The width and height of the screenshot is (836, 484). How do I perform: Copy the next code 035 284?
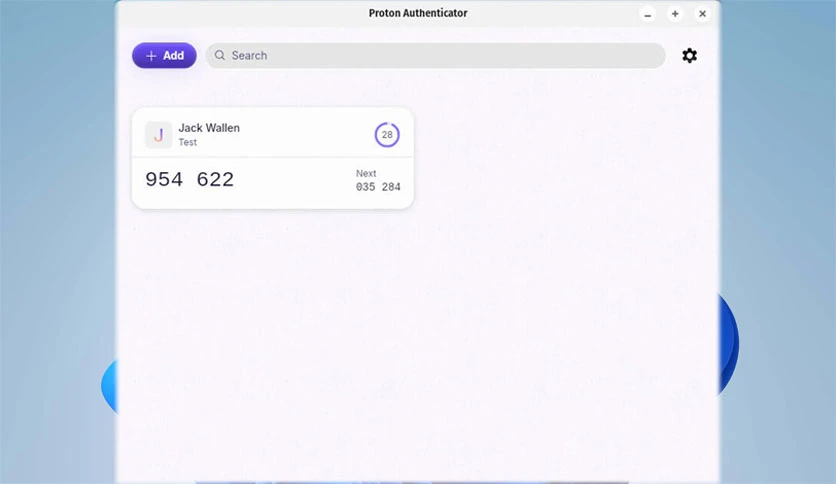[378, 187]
